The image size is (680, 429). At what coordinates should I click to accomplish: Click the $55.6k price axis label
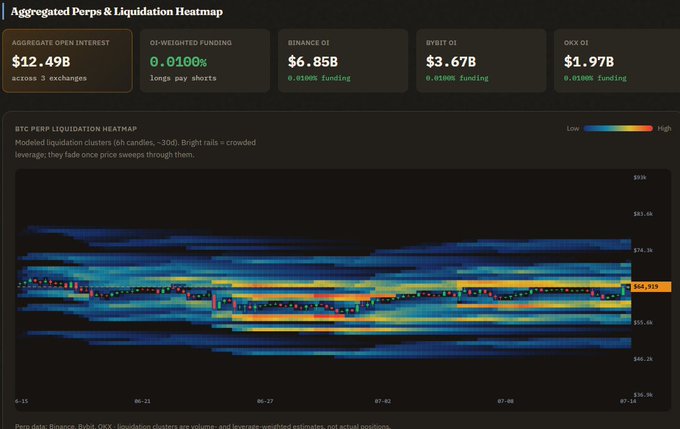tap(643, 323)
